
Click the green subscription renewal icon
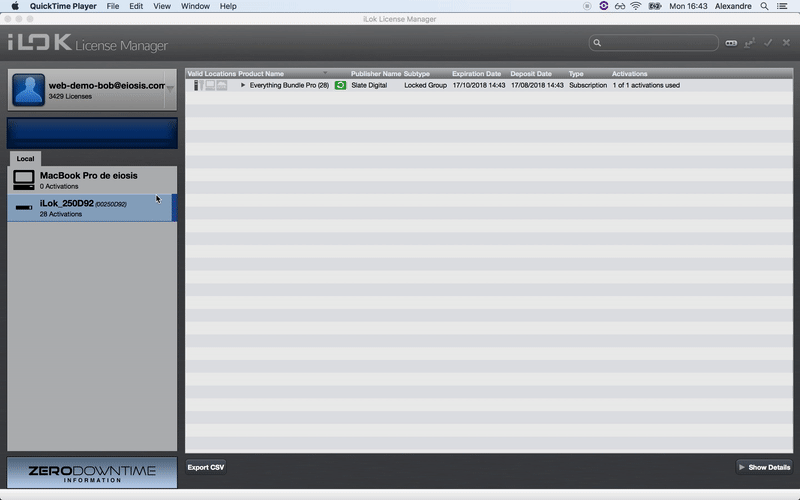[340, 85]
